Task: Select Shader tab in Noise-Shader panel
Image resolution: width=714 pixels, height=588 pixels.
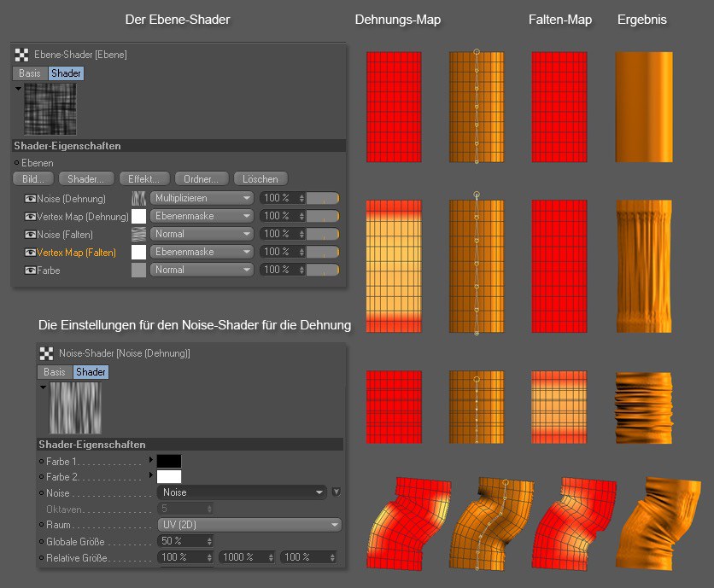Action: [91, 372]
